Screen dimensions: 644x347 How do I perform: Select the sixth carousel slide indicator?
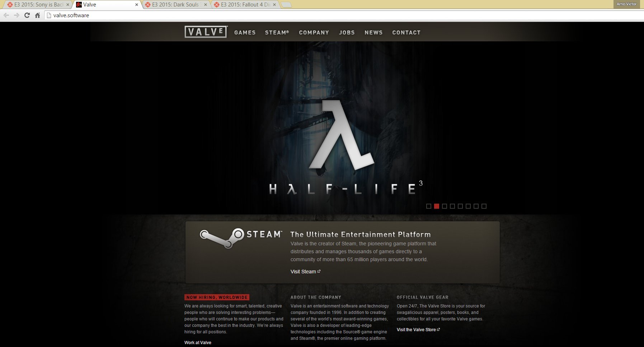[x=468, y=206]
